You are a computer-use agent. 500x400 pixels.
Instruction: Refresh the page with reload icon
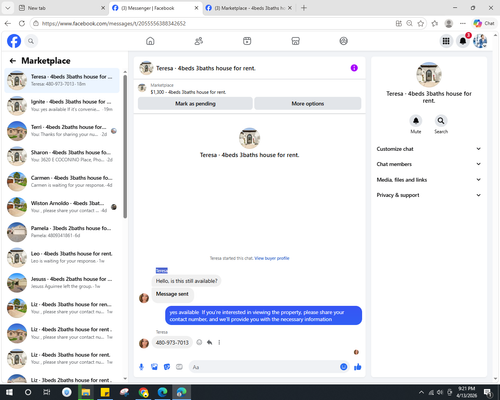click(22, 23)
